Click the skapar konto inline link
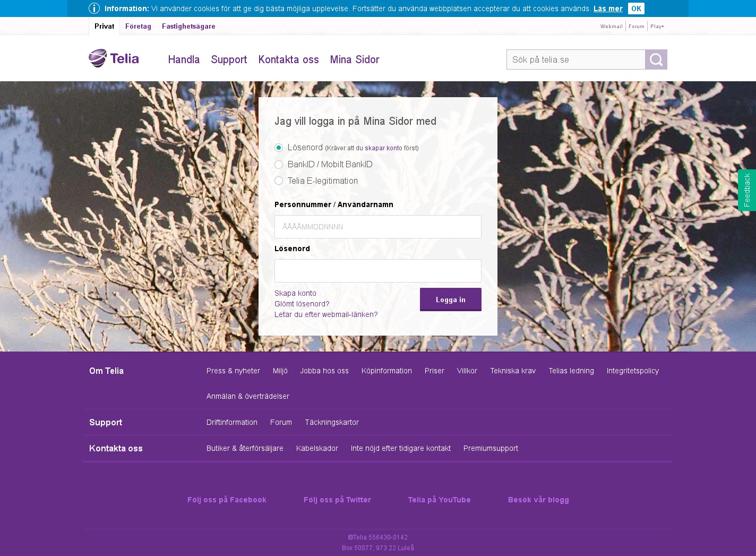Viewport: 756px width, 556px height. click(383, 148)
